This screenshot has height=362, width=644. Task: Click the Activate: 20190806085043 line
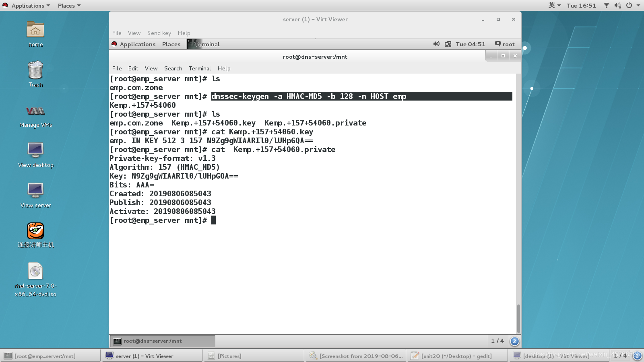[x=163, y=211]
